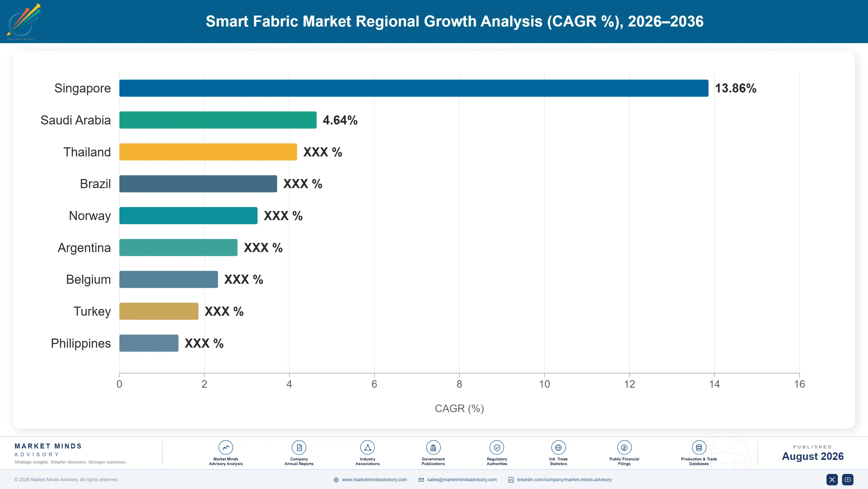The width and height of the screenshot is (868, 489).
Task: Click the XXX % label next to Philippines
Action: [204, 343]
